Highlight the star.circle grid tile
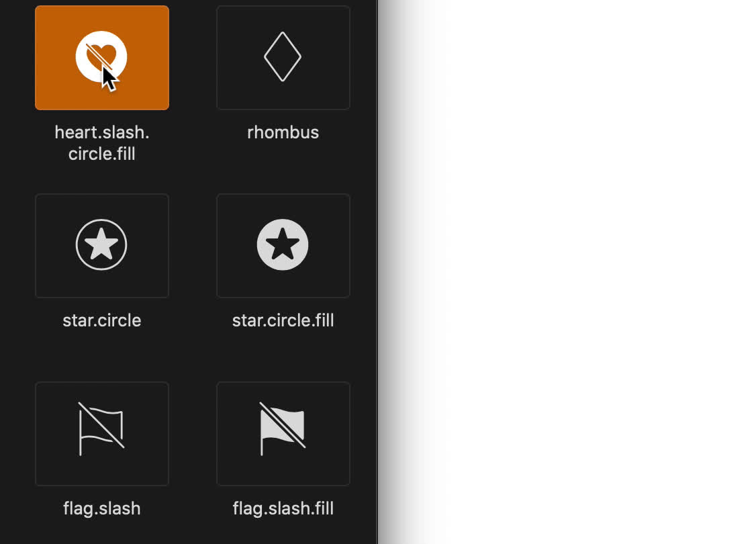 point(102,246)
